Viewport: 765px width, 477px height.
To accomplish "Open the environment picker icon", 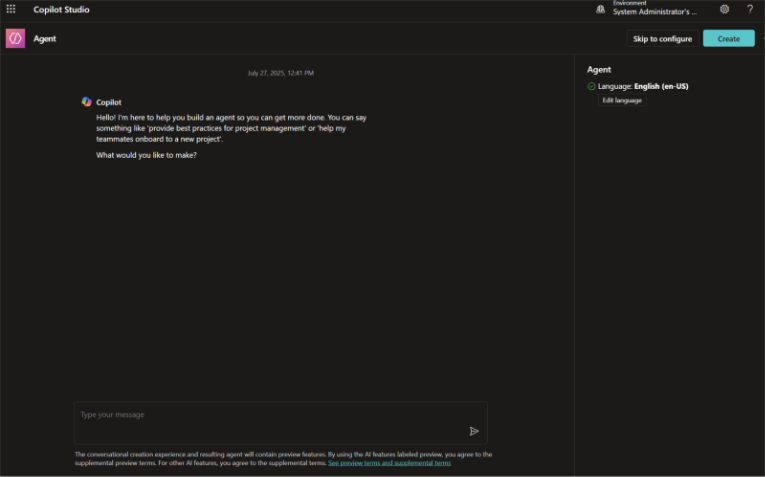I will (601, 9).
